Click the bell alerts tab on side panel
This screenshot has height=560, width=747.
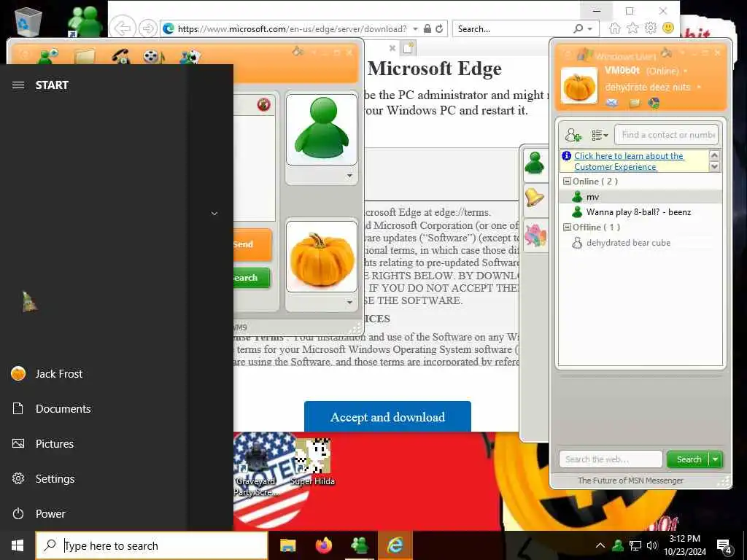[x=534, y=198]
